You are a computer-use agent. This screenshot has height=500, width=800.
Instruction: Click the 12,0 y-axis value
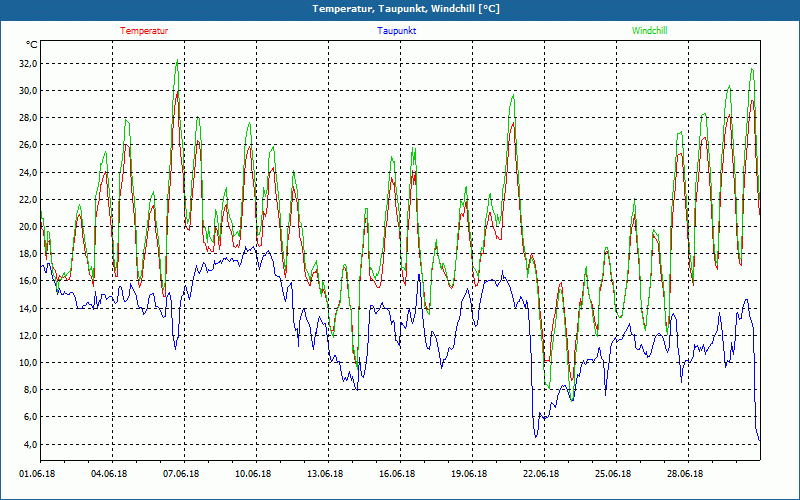point(29,335)
